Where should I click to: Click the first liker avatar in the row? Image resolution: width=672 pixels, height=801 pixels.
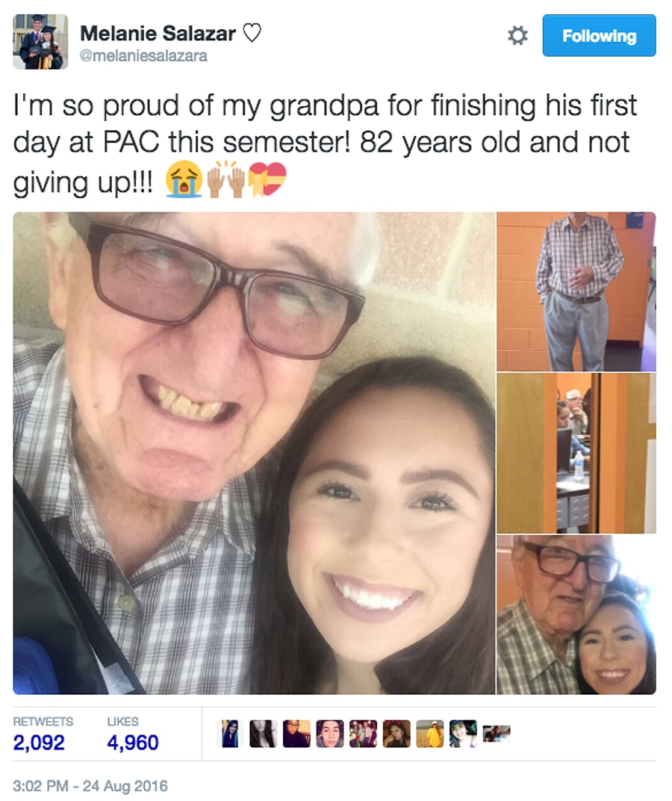[231, 734]
